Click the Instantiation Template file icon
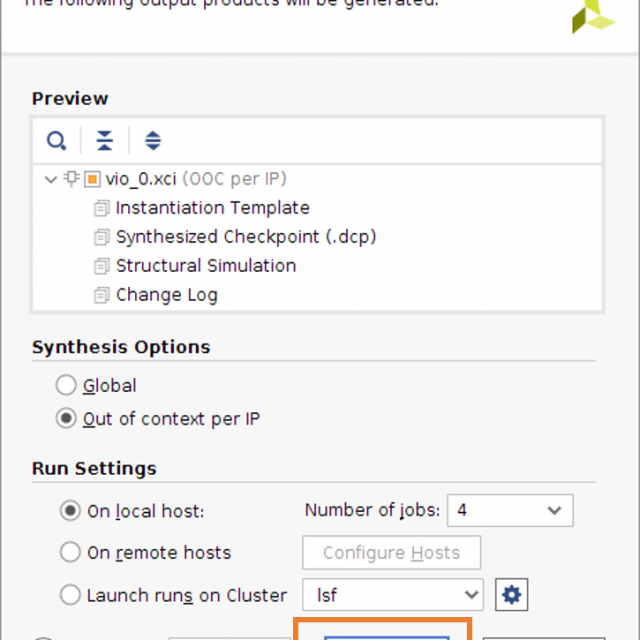This screenshot has height=640, width=640. point(102,209)
